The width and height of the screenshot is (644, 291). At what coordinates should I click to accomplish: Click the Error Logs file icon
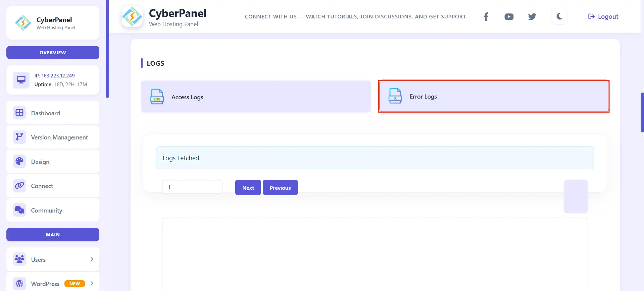(x=395, y=96)
